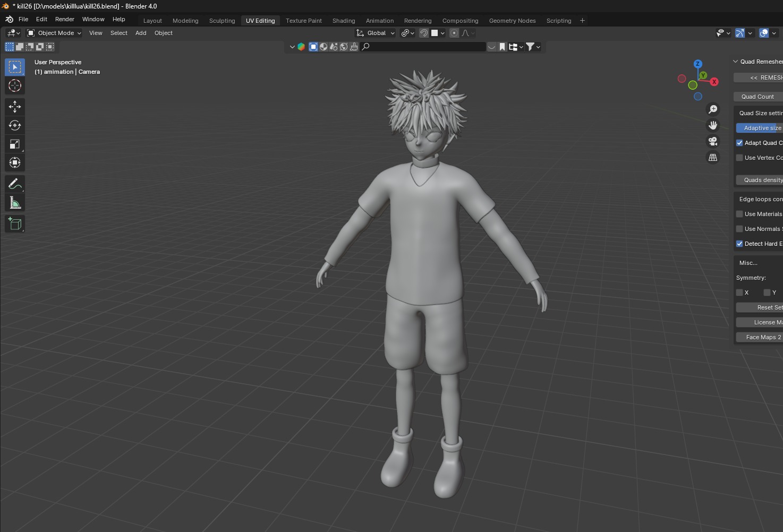The width and height of the screenshot is (783, 532).
Task: Collapse the Quad Remesher panel
Action: click(x=736, y=62)
